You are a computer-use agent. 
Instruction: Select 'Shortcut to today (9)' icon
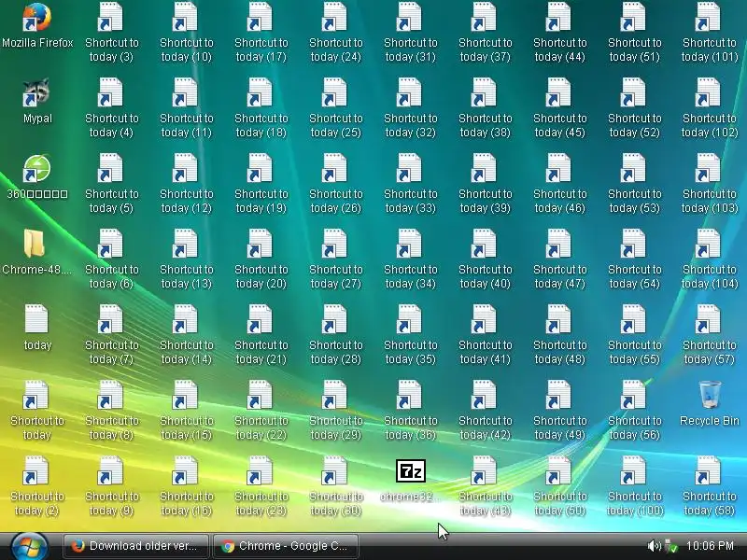click(112, 486)
